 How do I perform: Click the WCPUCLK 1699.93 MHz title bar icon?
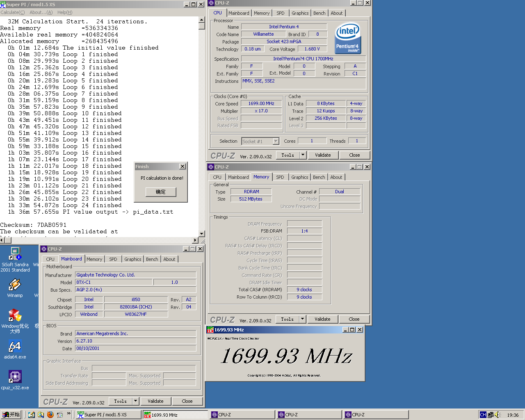[210, 330]
